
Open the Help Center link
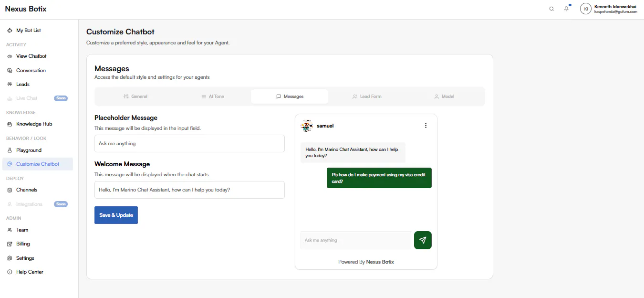(38, 272)
